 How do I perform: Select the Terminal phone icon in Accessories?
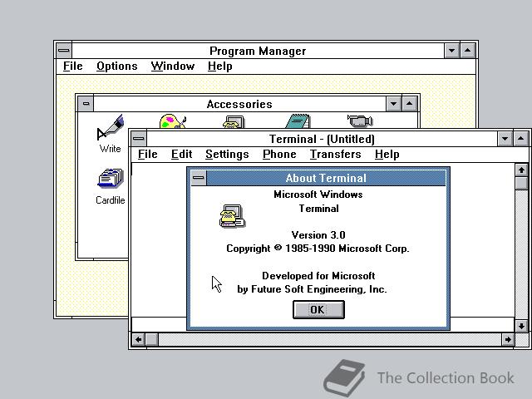click(234, 122)
